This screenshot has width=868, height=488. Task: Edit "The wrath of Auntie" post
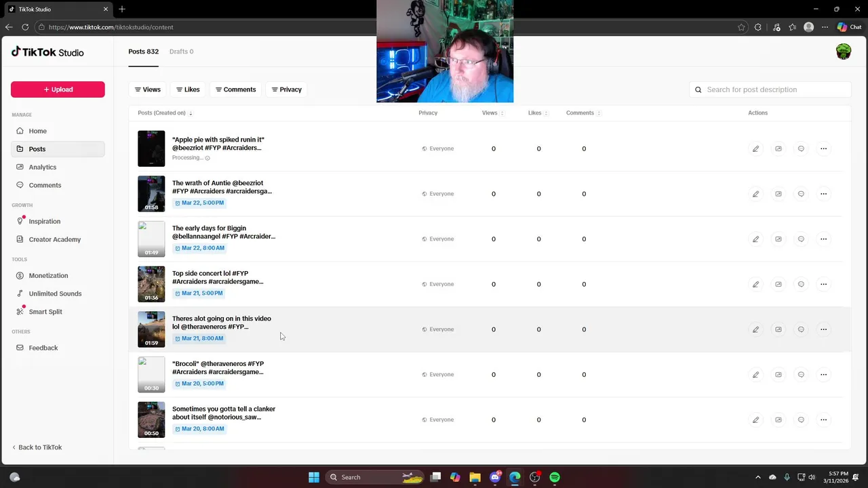755,194
